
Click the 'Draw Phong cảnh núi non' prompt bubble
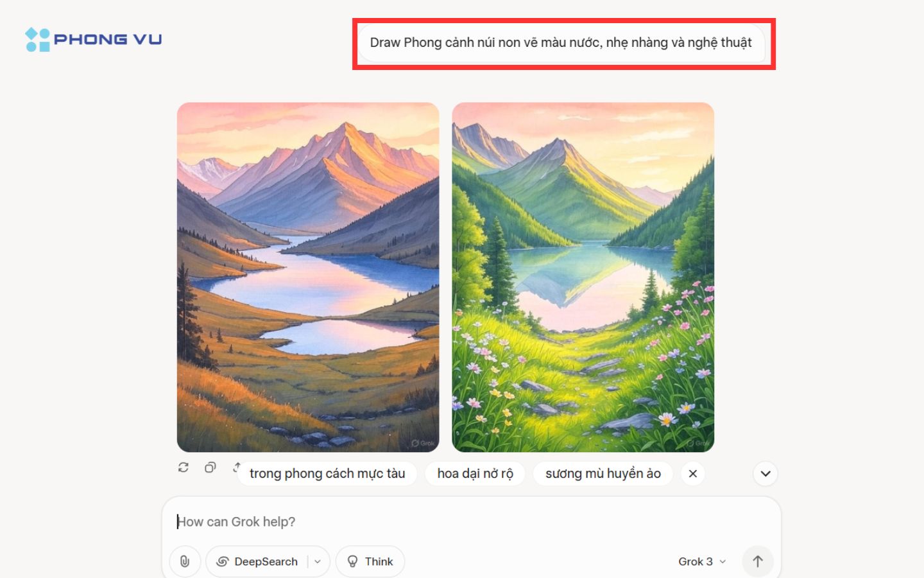(x=561, y=43)
